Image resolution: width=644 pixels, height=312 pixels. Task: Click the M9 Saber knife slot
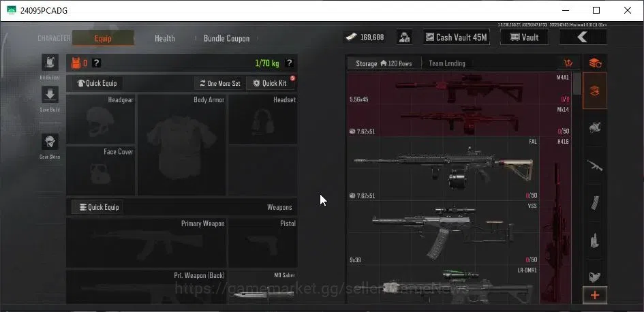click(263, 287)
